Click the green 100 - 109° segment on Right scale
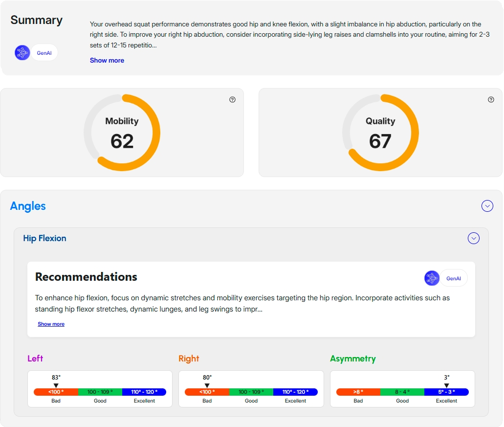The height and width of the screenshot is (427, 504). (x=251, y=392)
